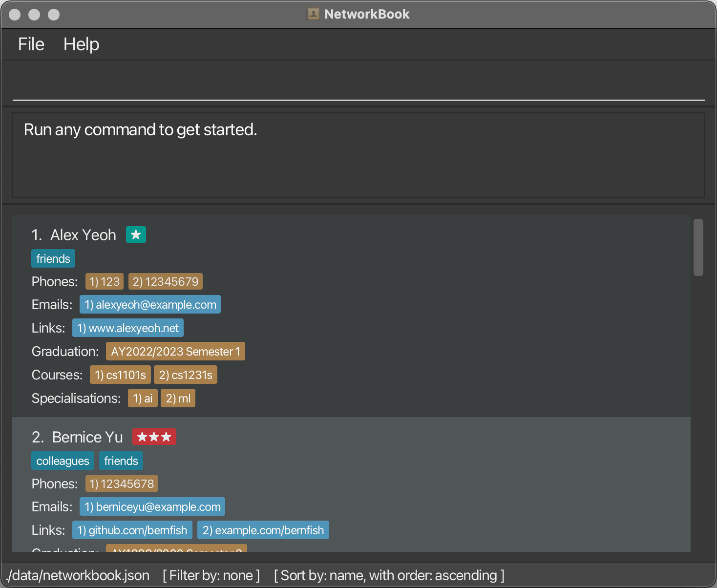Viewport: 717px width, 588px height.
Task: Close the NetworkBook window
Action: 15,15
